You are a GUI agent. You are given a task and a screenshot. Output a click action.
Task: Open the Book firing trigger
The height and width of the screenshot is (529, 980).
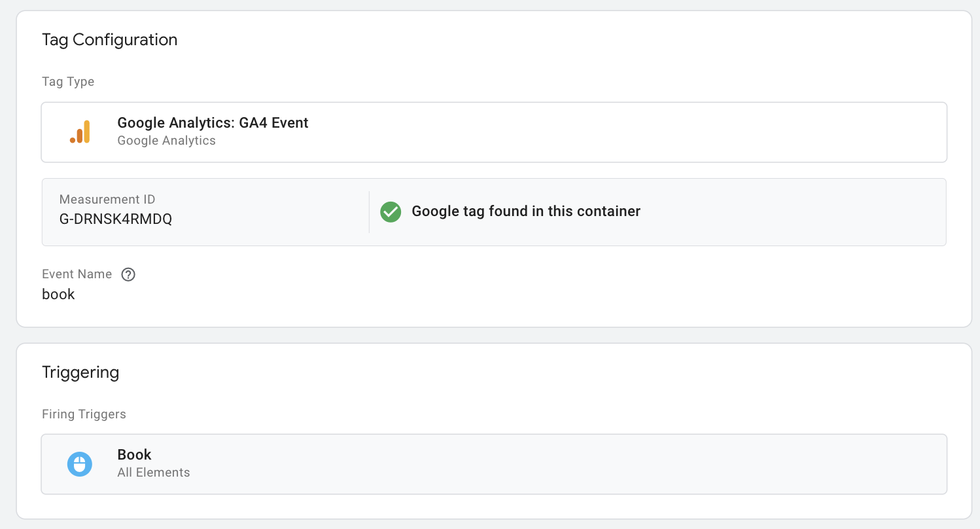click(x=494, y=464)
